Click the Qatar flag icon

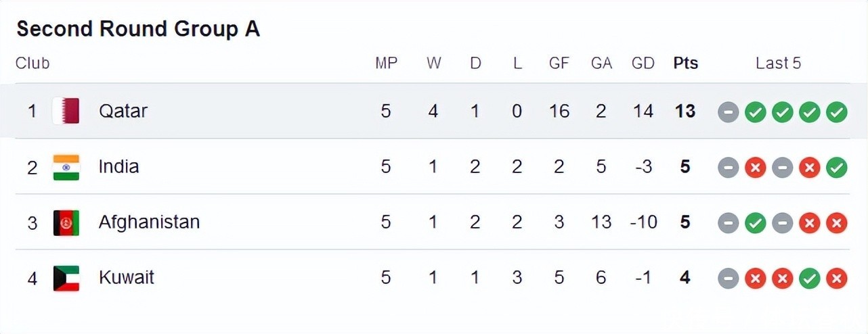point(66,111)
